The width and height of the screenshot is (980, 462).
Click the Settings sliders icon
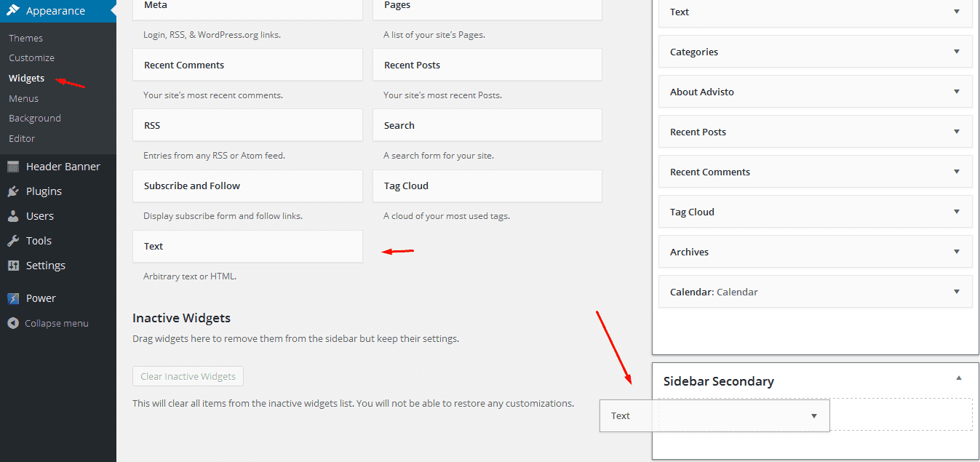(x=13, y=266)
